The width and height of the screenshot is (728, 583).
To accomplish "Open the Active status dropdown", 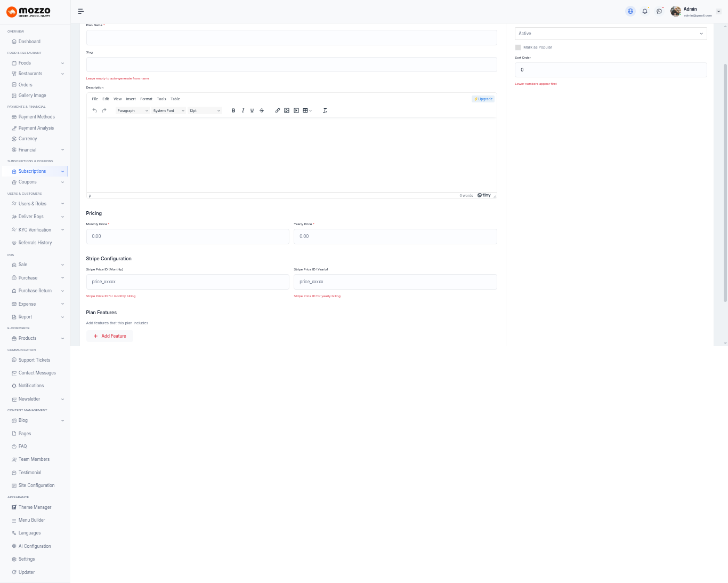I will (x=610, y=34).
